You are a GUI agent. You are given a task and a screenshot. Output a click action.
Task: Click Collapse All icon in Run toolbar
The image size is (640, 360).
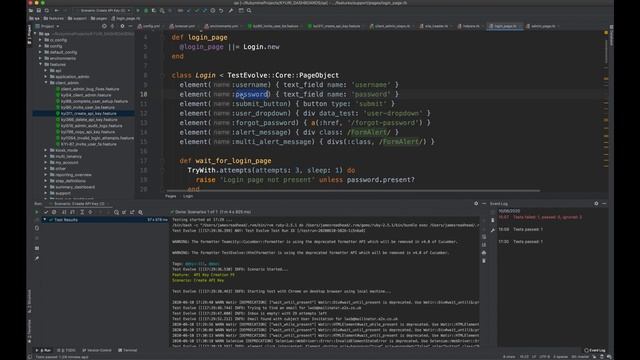pos(90,212)
